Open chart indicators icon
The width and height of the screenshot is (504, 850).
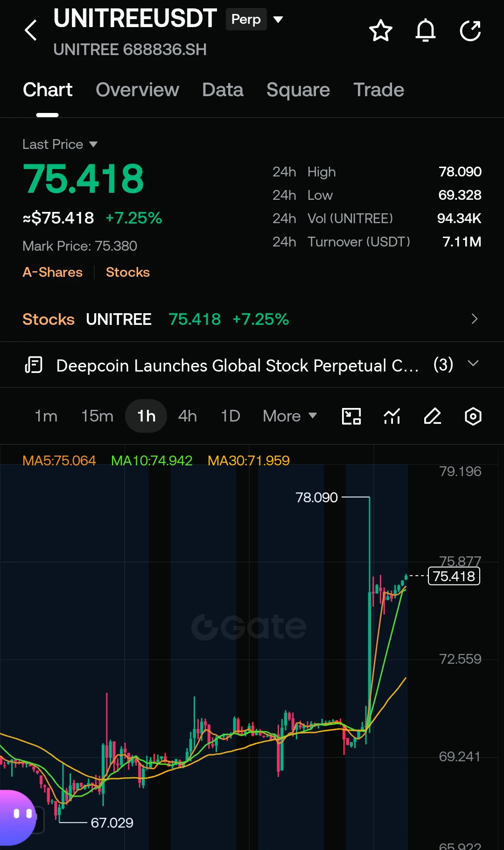pos(392,416)
